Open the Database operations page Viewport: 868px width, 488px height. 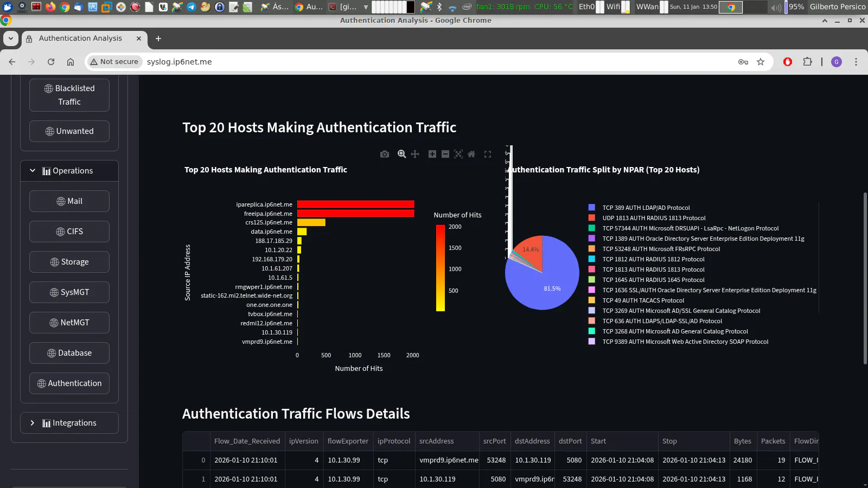point(69,353)
